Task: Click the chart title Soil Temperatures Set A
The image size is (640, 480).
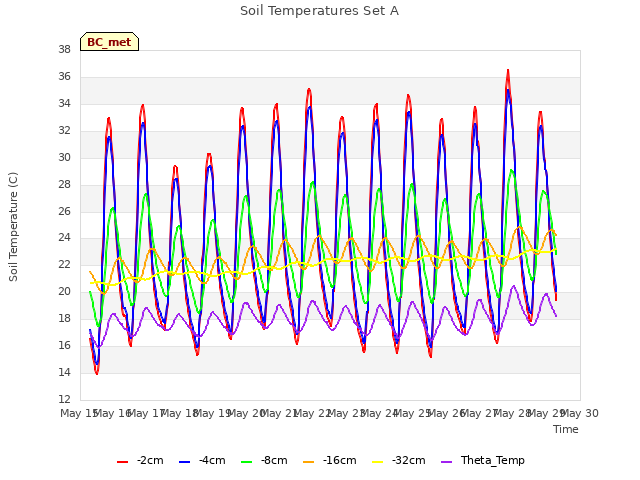Action: click(319, 11)
